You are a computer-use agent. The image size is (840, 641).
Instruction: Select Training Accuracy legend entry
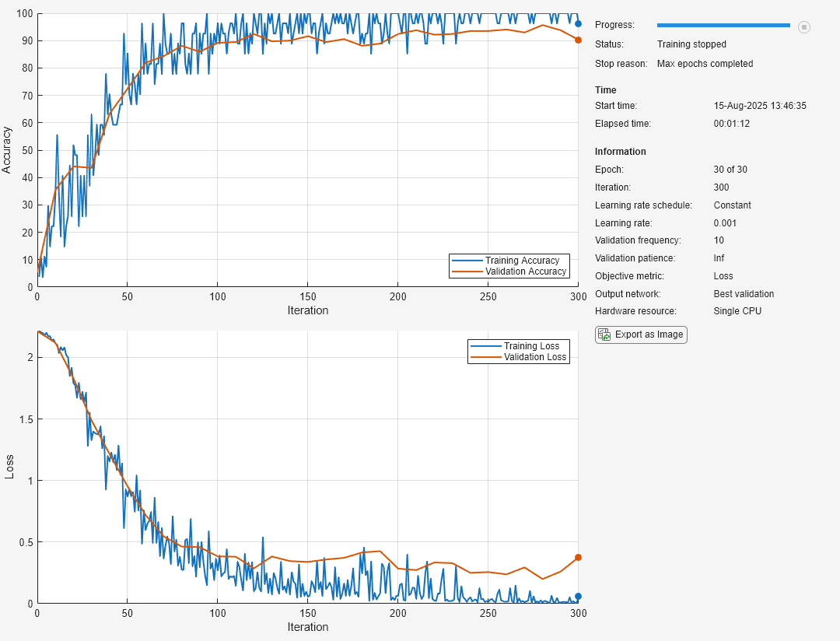click(x=522, y=261)
